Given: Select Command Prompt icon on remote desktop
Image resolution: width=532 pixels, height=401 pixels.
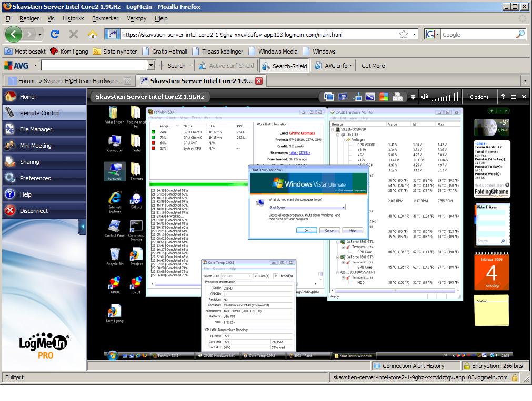Looking at the screenshot, I should click(136, 231).
